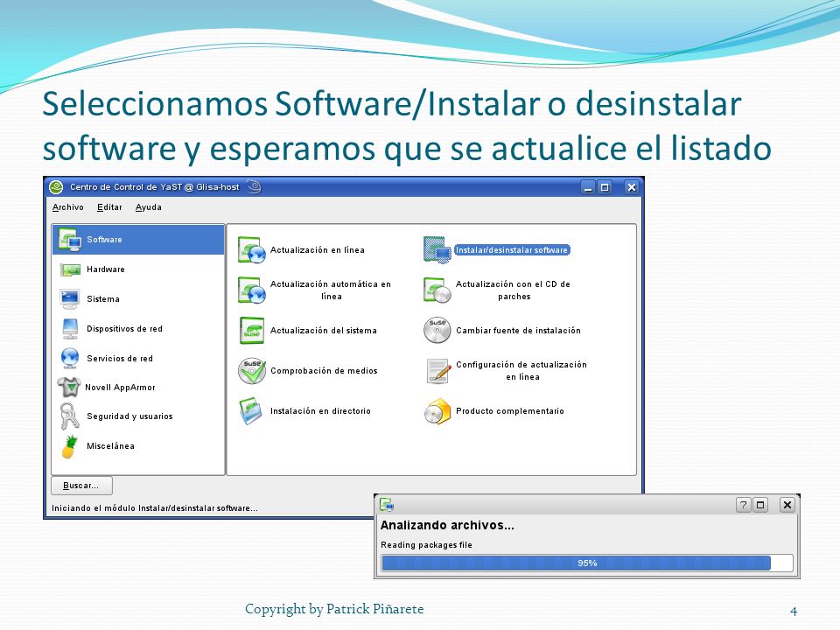Open the Ayuda menu
Screen dimensions: 840x630
(x=149, y=207)
